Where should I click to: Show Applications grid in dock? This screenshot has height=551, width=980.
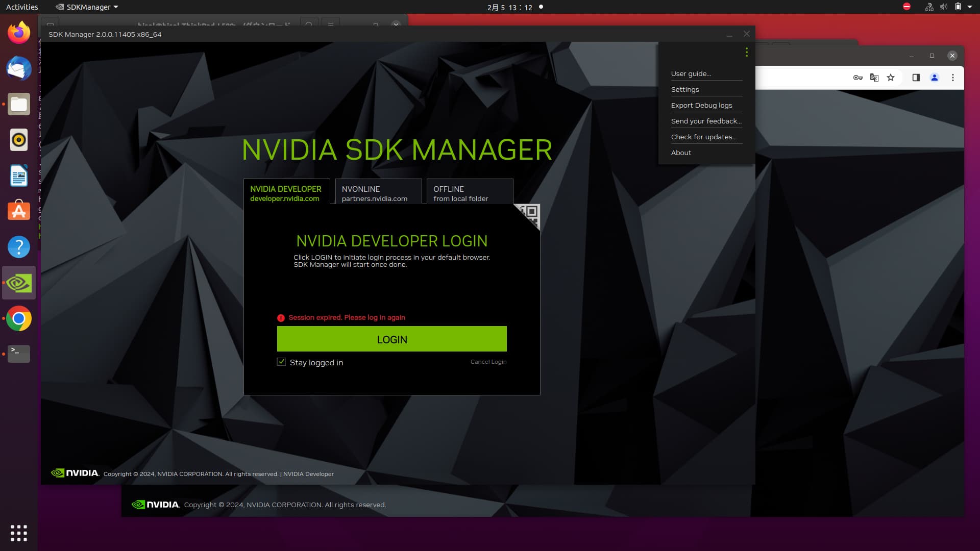(19, 533)
